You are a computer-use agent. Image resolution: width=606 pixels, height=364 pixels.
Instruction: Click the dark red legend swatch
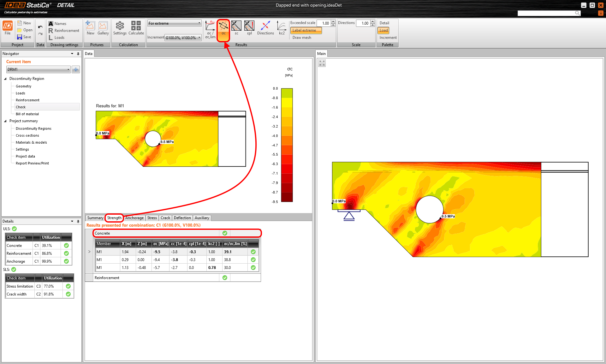coord(287,197)
